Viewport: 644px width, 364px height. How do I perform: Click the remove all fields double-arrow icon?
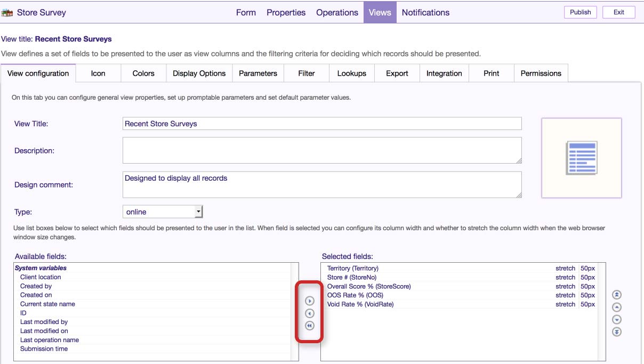(309, 326)
